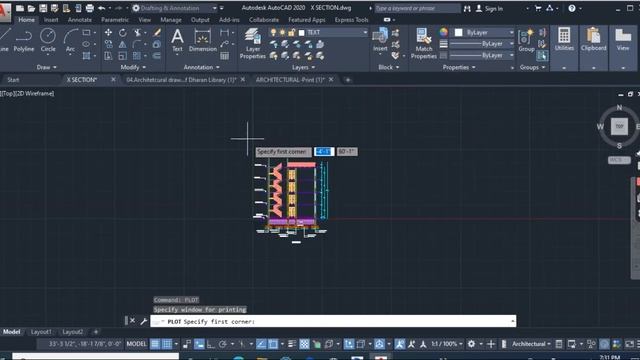Viewport: 640px width, 360px height.
Task: Click the Save icon in quick access toolbar
Action: click(x=43, y=8)
